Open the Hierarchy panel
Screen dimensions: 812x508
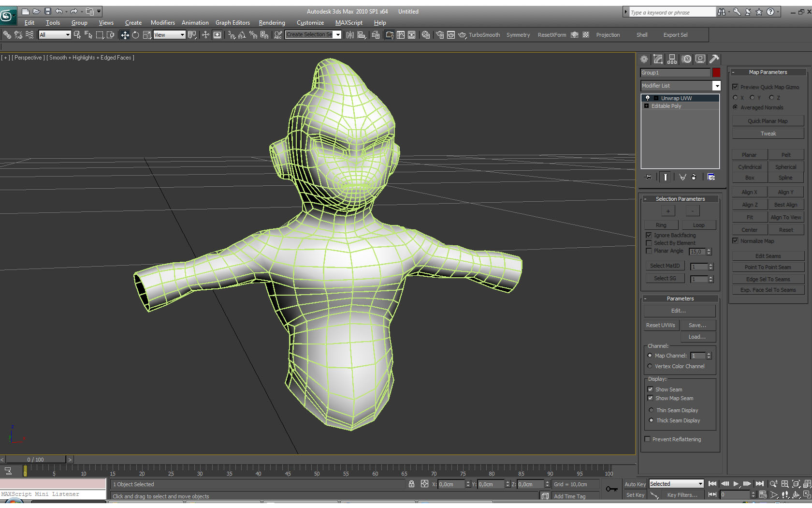coord(672,59)
